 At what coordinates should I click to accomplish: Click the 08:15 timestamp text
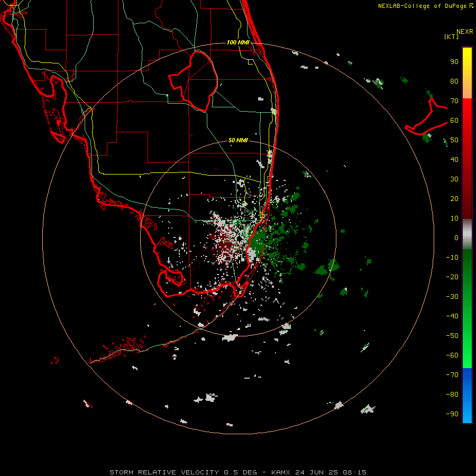pos(355,472)
